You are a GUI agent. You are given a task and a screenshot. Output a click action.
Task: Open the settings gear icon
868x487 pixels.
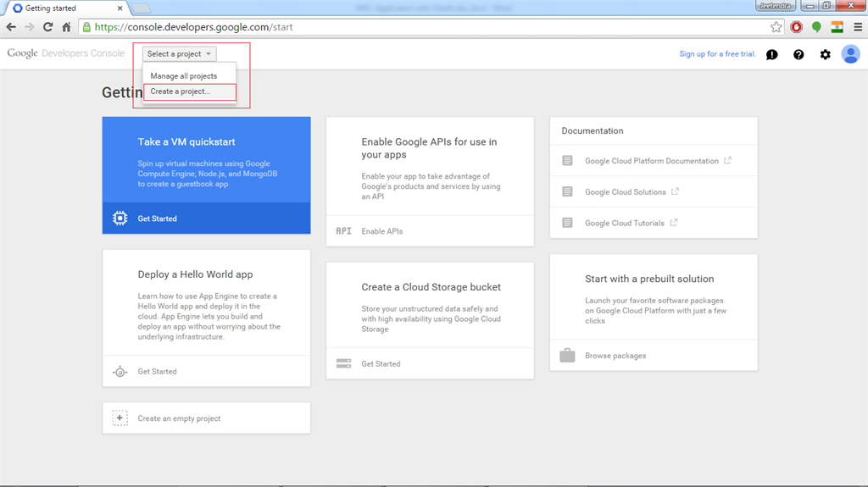(x=826, y=54)
